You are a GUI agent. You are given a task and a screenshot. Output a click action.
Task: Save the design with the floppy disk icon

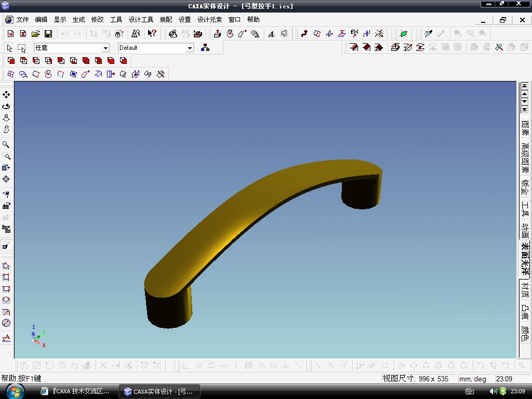click(x=48, y=34)
